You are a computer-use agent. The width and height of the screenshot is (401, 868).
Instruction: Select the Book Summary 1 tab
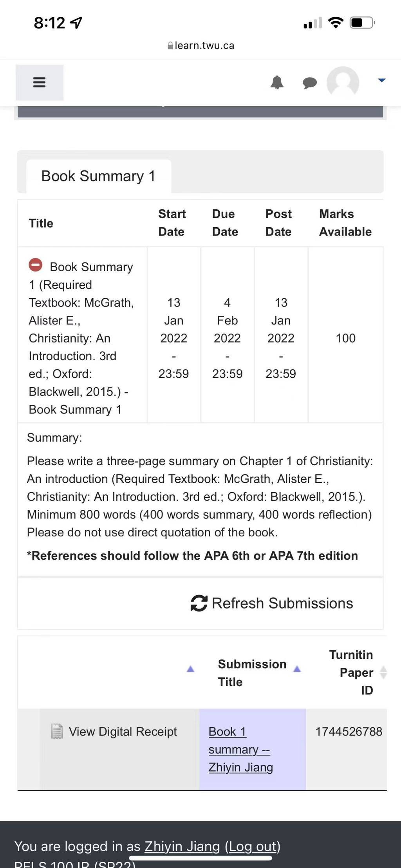pos(98,176)
